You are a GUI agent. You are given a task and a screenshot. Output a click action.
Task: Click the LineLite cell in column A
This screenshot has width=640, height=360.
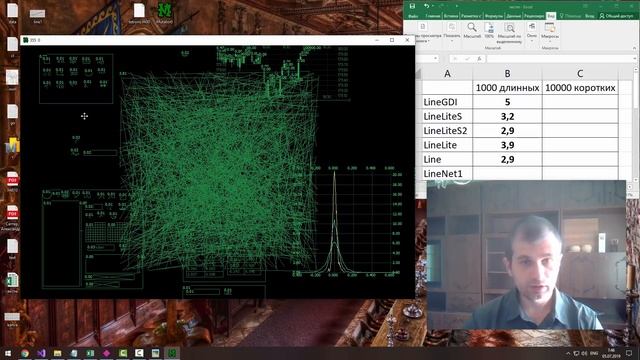(x=447, y=145)
